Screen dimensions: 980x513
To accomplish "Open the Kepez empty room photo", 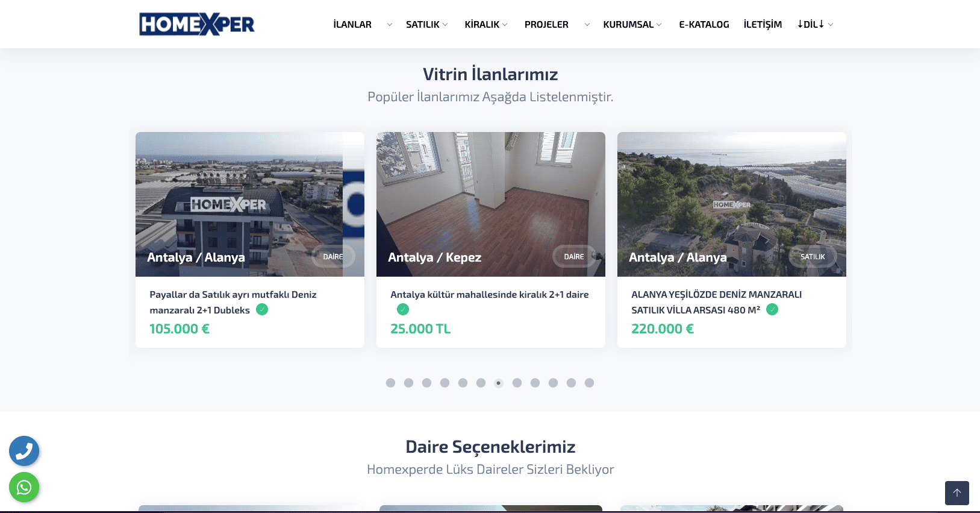I will (491, 204).
